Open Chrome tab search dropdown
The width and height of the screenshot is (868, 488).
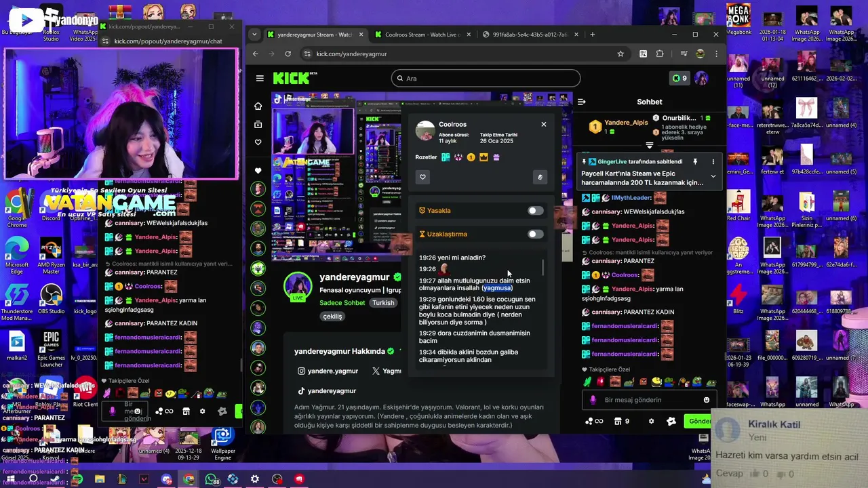tap(254, 35)
